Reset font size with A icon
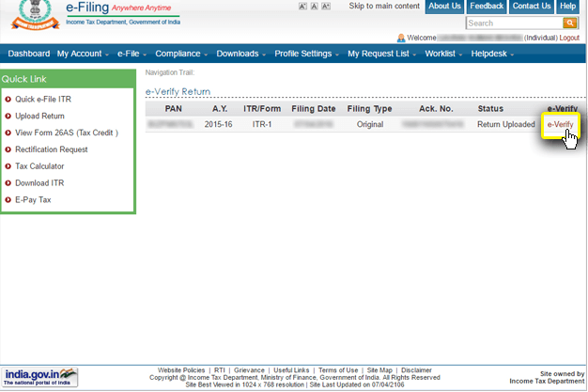Screen dimensions: 588x392 point(314,7)
